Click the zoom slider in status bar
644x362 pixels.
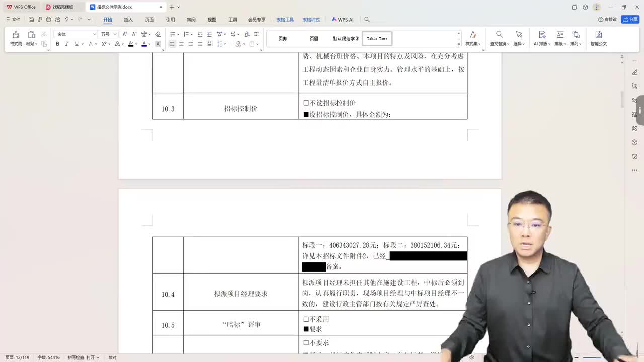point(593,357)
